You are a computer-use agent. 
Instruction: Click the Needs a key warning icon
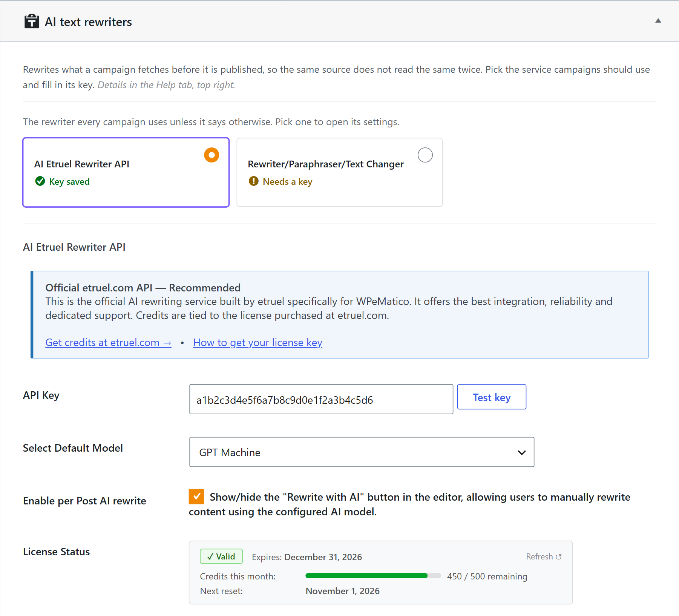pyautogui.click(x=254, y=181)
